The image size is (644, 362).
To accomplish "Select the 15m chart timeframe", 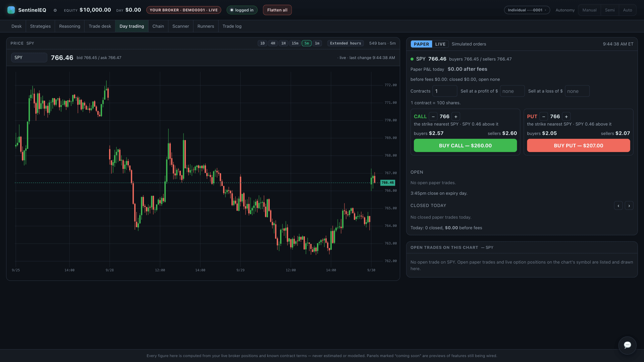I will pyautogui.click(x=295, y=43).
